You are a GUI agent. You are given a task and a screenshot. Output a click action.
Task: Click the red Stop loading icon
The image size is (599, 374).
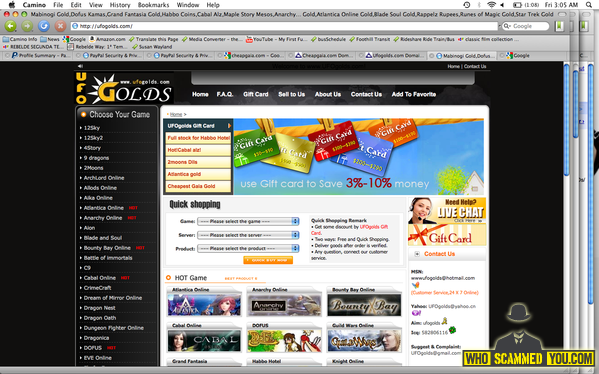pos(60,26)
